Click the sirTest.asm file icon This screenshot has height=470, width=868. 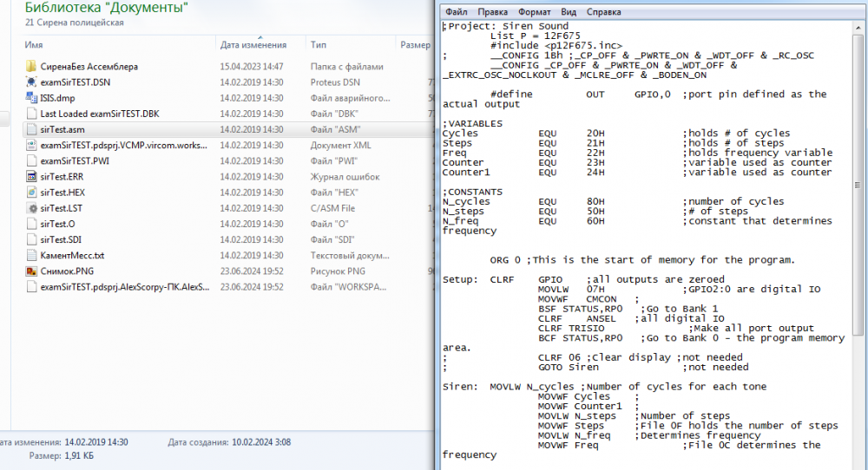pyautogui.click(x=31, y=129)
